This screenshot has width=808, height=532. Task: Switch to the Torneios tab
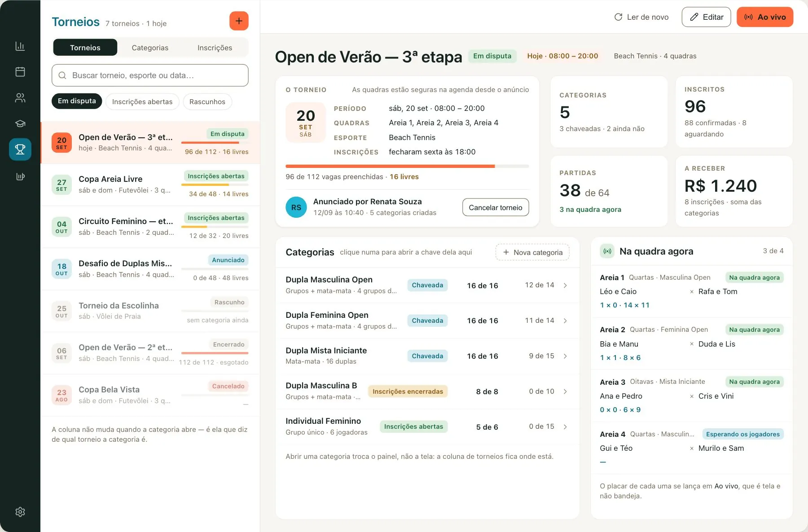(x=85, y=48)
